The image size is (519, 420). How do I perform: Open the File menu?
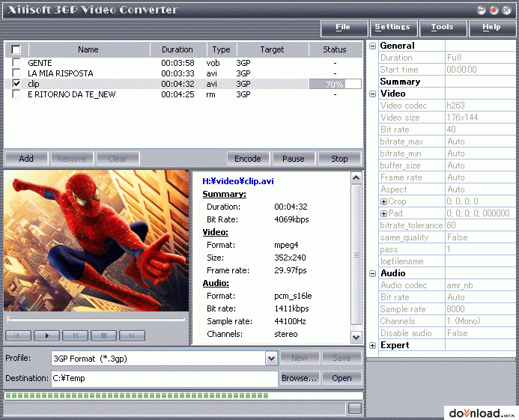(345, 28)
